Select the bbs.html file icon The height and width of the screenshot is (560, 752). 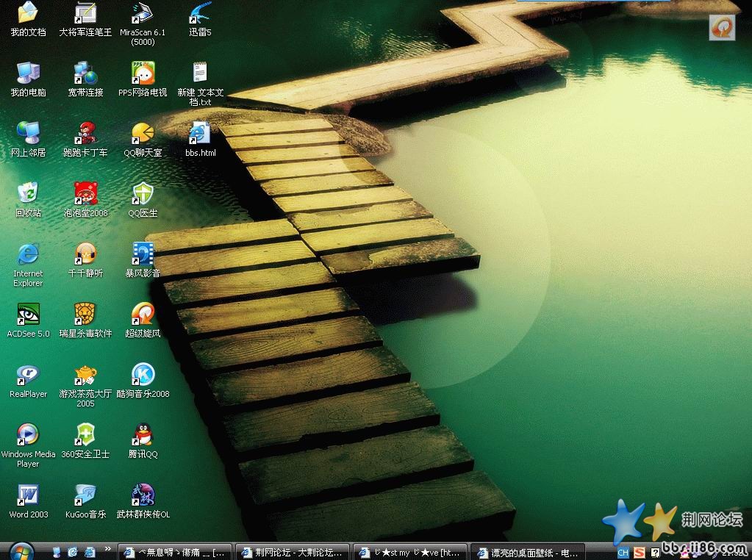click(x=200, y=133)
